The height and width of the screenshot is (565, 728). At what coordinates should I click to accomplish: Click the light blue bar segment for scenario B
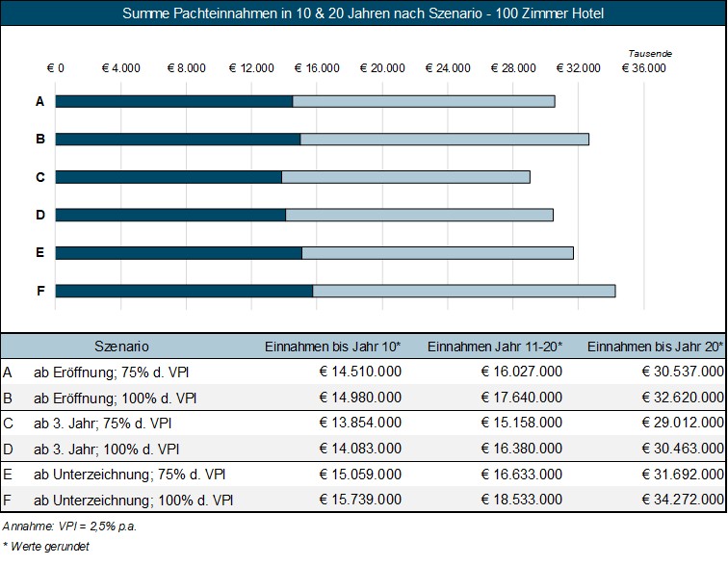pos(444,139)
